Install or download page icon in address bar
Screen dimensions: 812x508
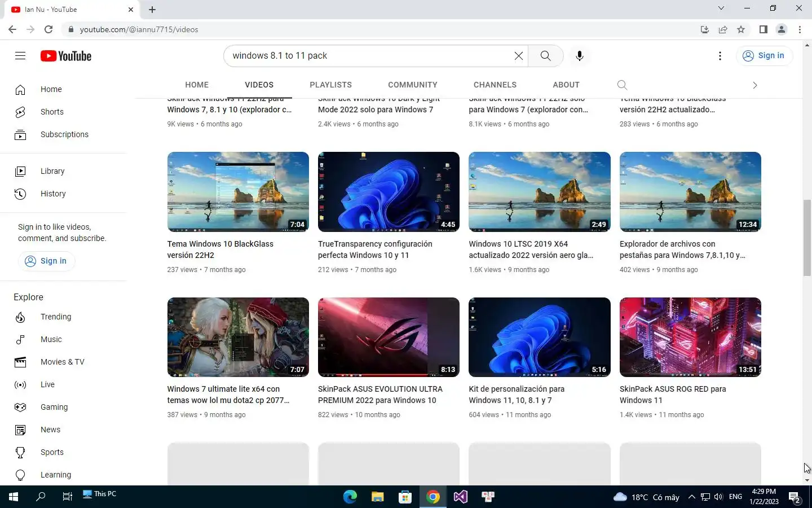click(x=704, y=29)
